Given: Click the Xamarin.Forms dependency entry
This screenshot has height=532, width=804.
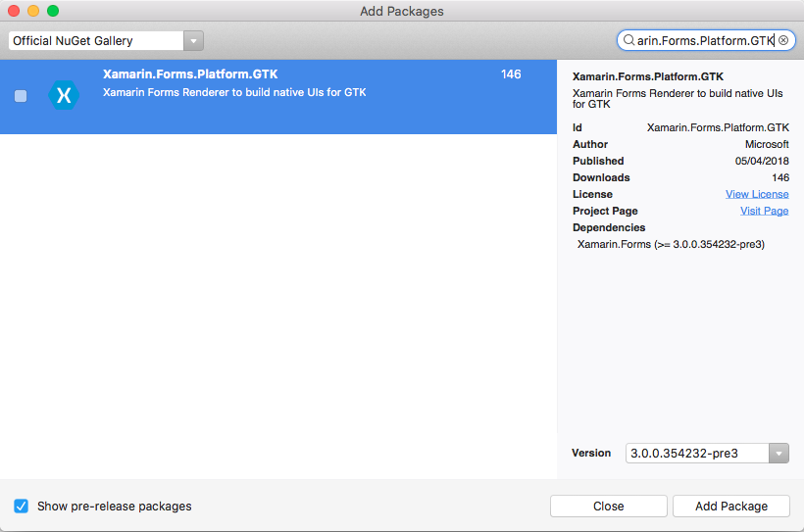Looking at the screenshot, I should 671,244.
